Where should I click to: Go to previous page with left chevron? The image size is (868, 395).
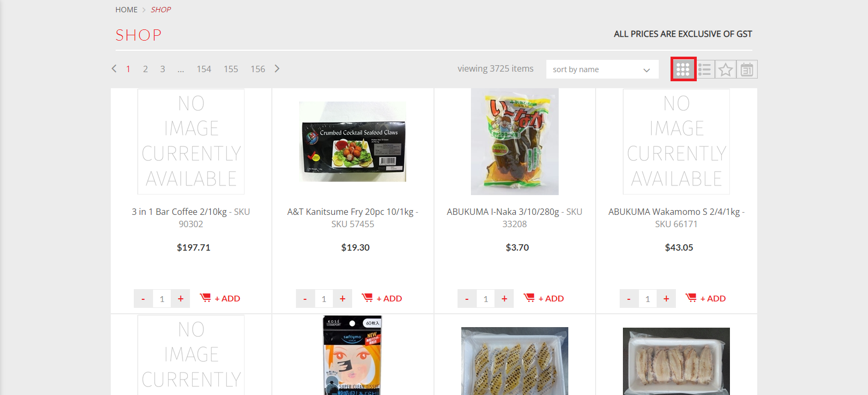coord(114,68)
